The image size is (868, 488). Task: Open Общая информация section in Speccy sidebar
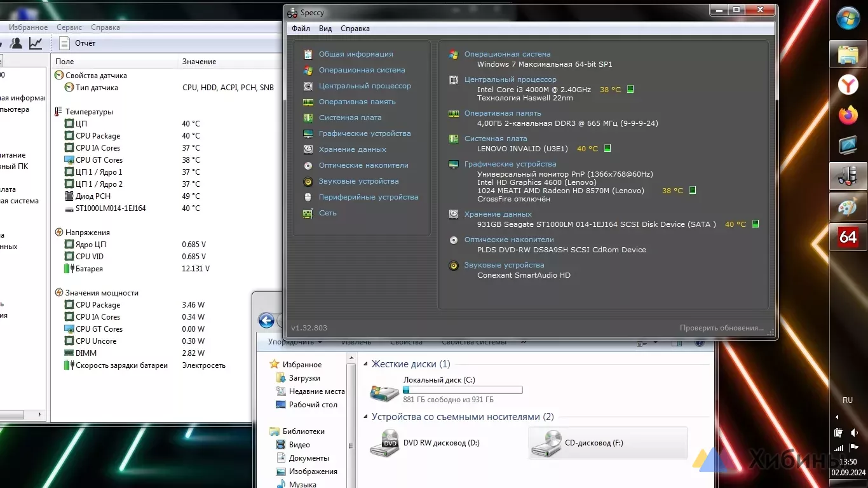pos(356,54)
